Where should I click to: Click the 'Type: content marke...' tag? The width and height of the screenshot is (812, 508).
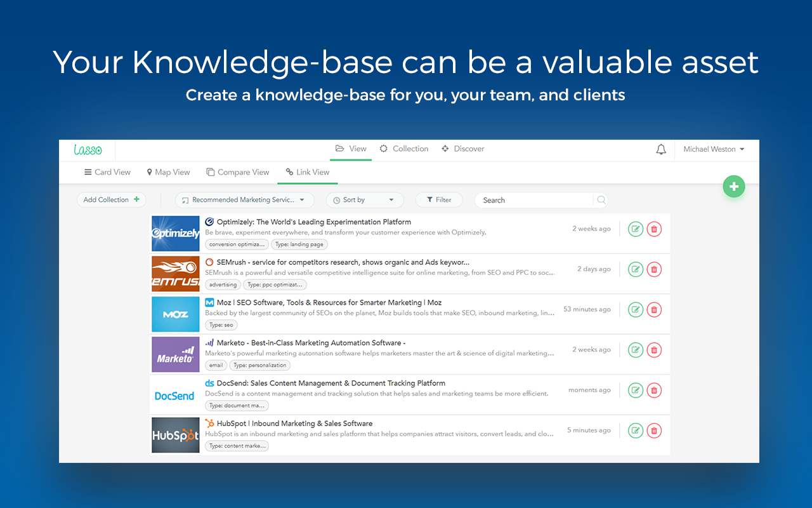tap(237, 446)
